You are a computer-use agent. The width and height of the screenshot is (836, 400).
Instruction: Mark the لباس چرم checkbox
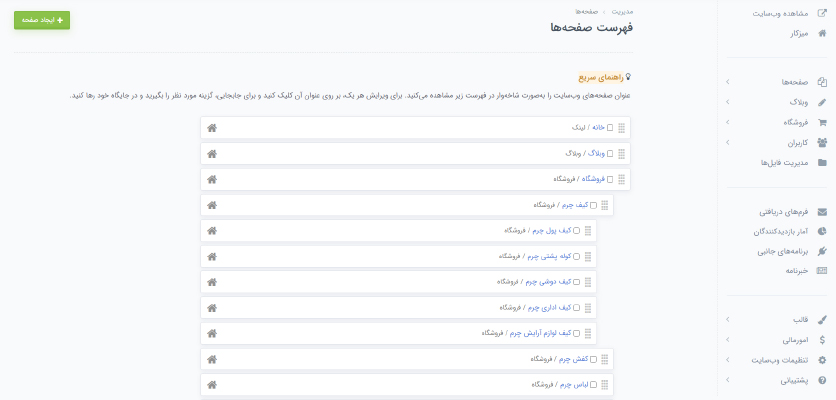point(593,385)
